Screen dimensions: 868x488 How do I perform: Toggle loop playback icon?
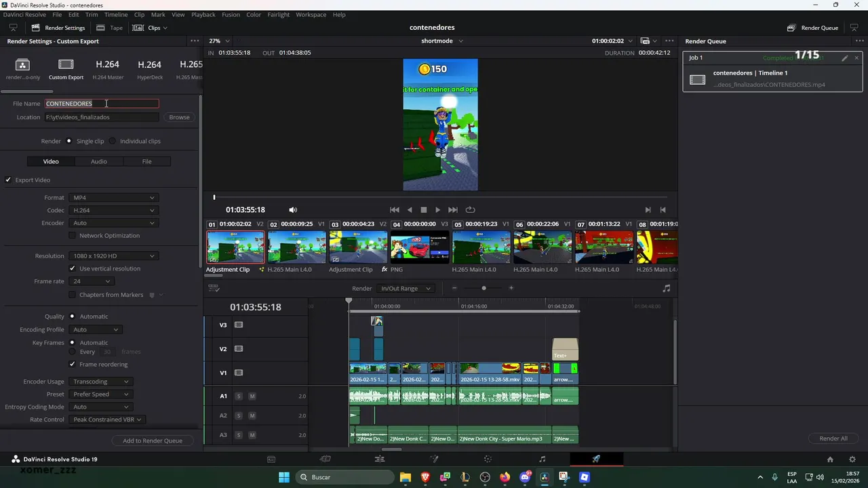(470, 210)
